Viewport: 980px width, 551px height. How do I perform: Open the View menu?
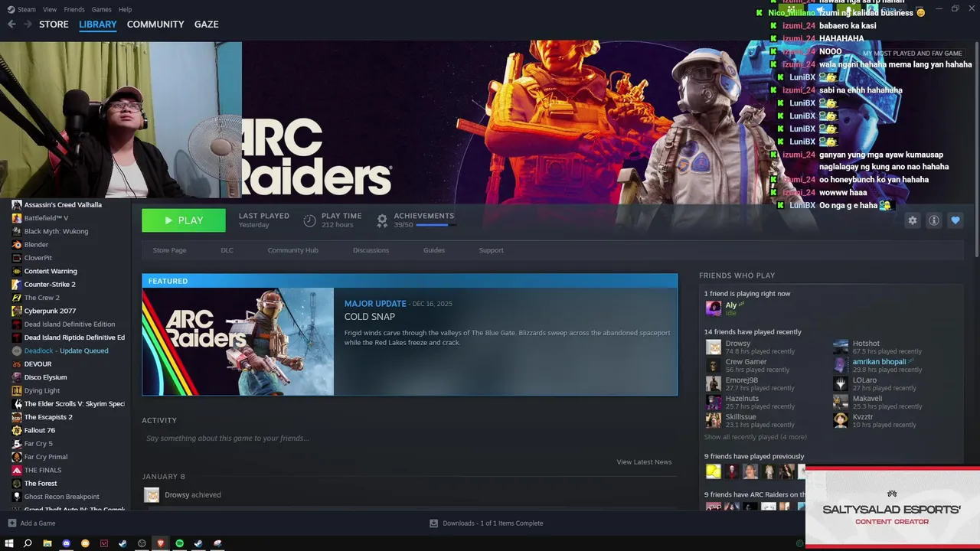click(x=50, y=9)
